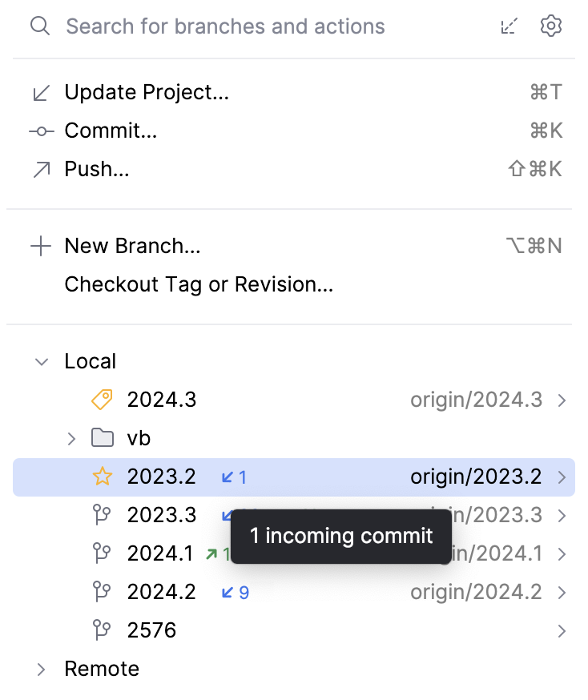The image size is (588, 700).
Task: Collapse the Local branches section
Action: click(x=42, y=361)
